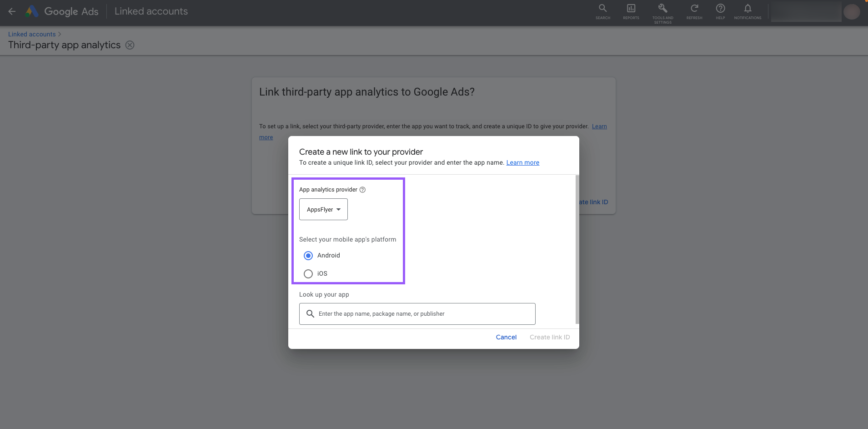
Task: Click the Learn more link in dialog
Action: (523, 162)
